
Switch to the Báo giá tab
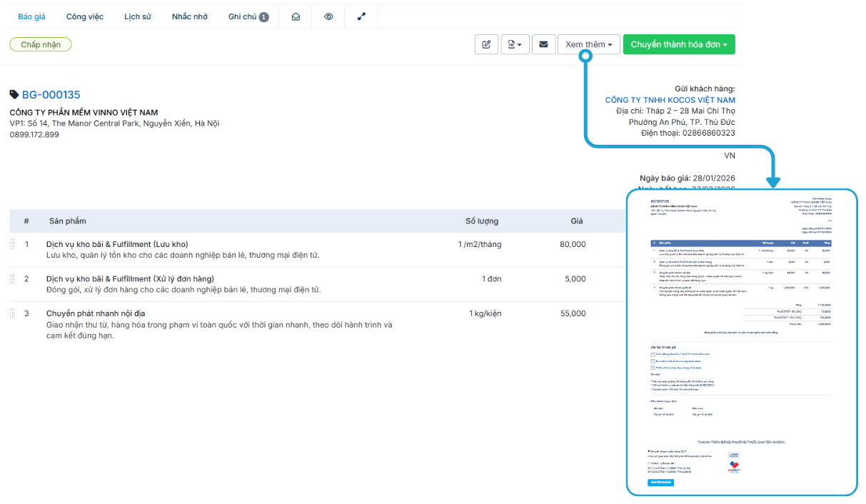(31, 16)
